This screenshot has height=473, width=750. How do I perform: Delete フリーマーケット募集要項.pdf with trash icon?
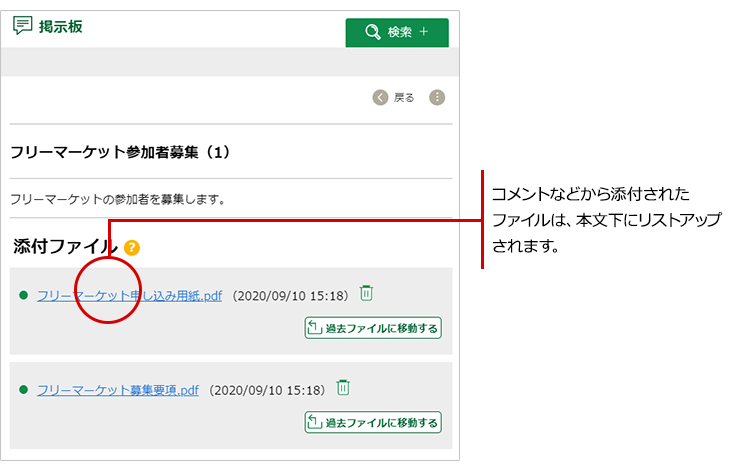coord(343,388)
